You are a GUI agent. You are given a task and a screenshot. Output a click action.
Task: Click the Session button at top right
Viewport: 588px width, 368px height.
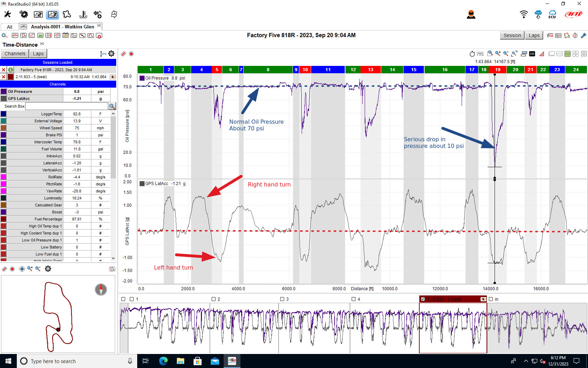(x=512, y=35)
